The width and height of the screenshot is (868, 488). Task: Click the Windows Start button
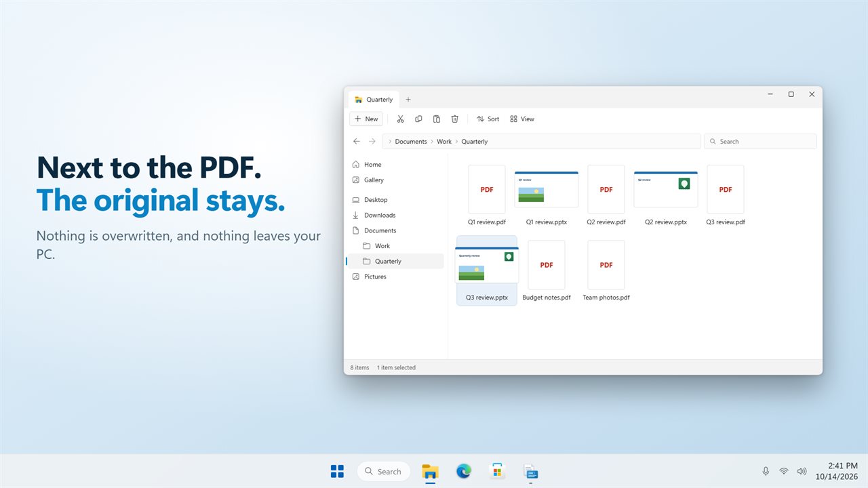coord(337,471)
